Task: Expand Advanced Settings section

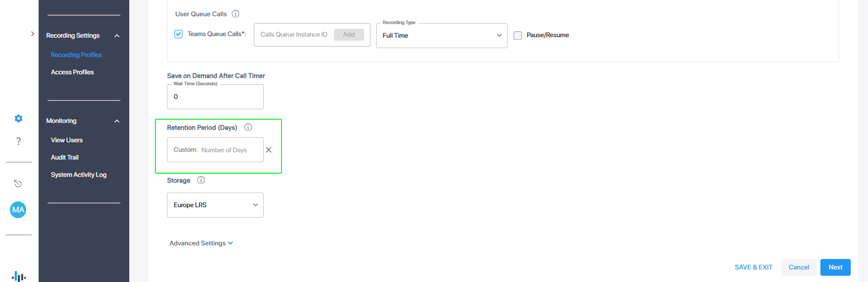Action: point(201,243)
